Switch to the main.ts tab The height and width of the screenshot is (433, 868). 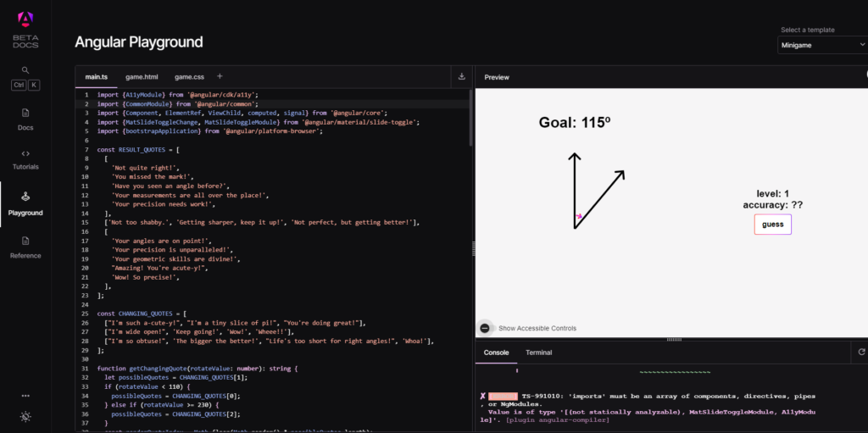click(97, 77)
